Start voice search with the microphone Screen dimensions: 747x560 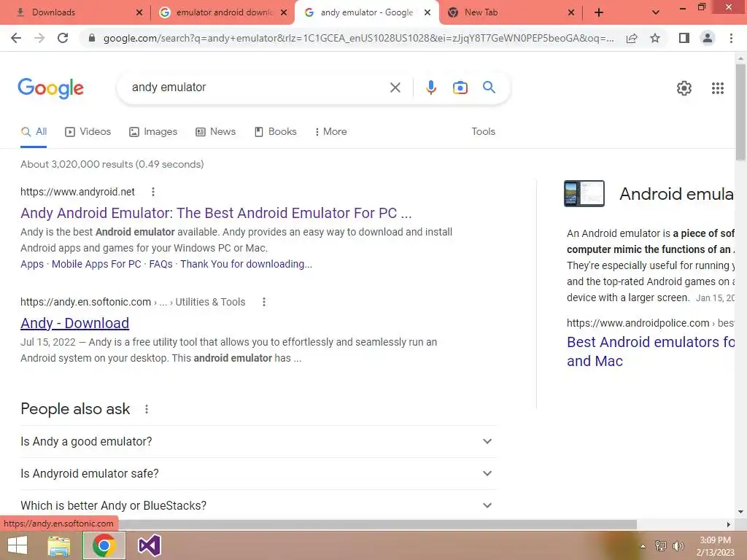click(431, 87)
